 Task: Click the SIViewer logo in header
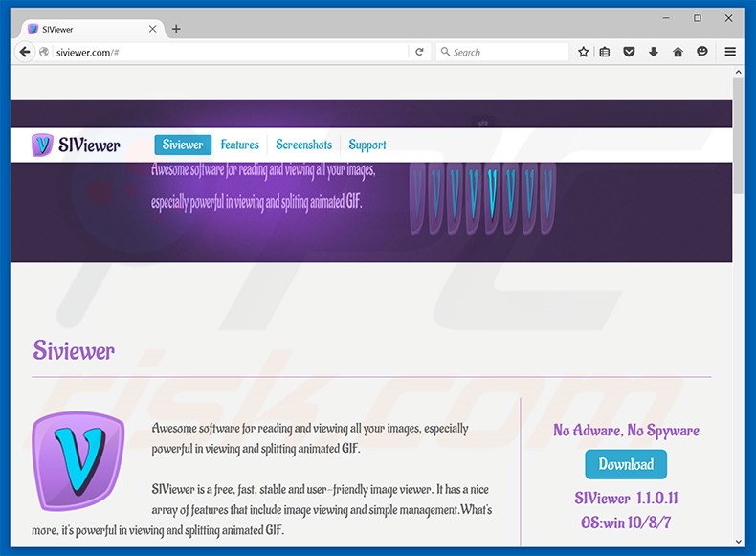tap(77, 145)
